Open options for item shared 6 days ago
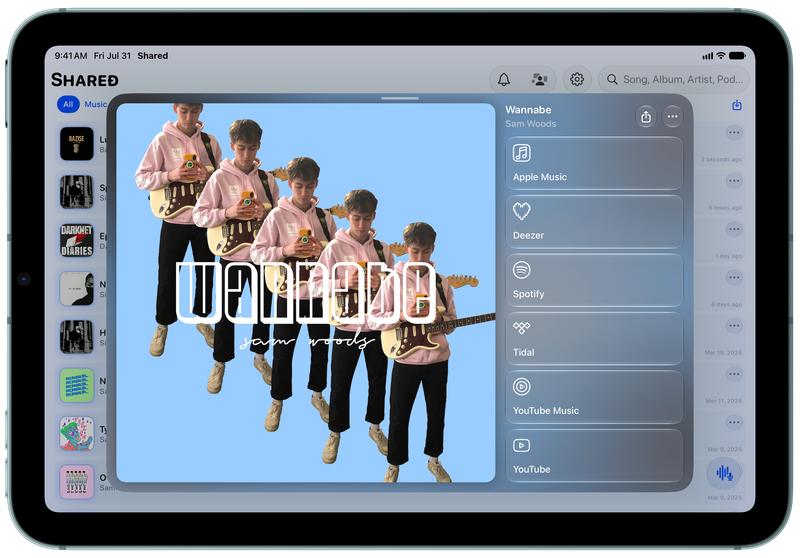Screen dimensions: 800x558 pos(734,277)
